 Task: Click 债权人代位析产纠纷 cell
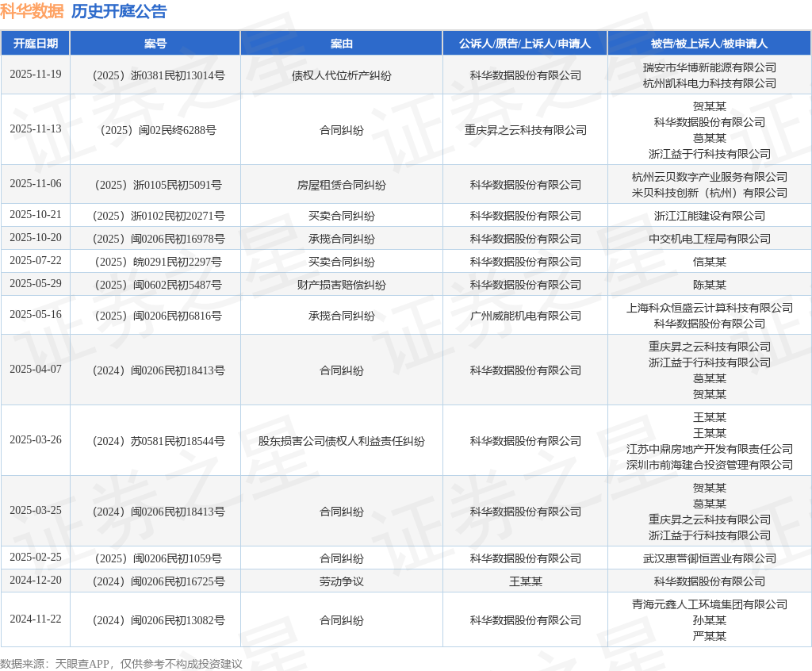pyautogui.click(x=341, y=75)
